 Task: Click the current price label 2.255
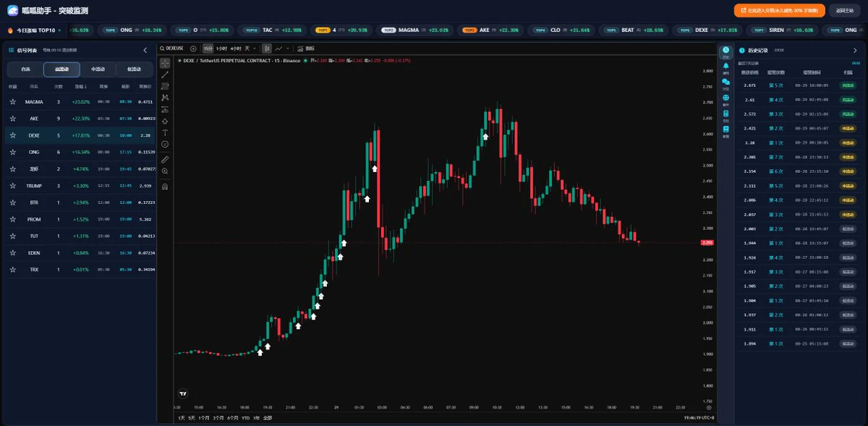coord(707,242)
